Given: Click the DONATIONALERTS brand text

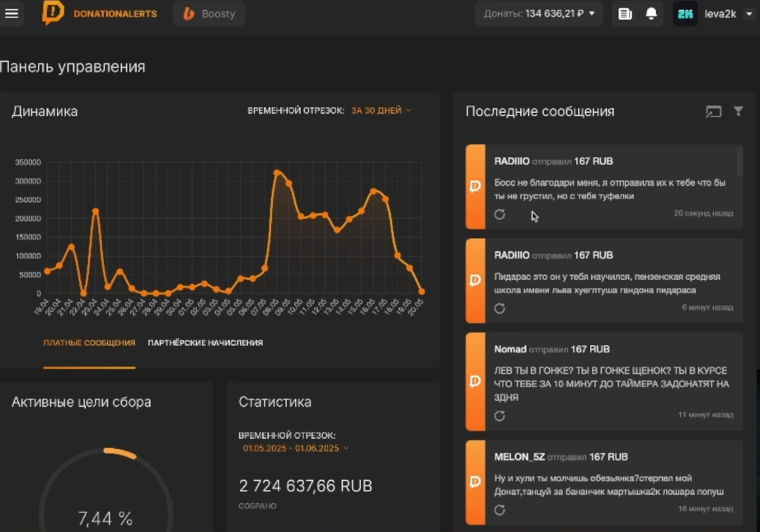Looking at the screenshot, I should (115, 13).
